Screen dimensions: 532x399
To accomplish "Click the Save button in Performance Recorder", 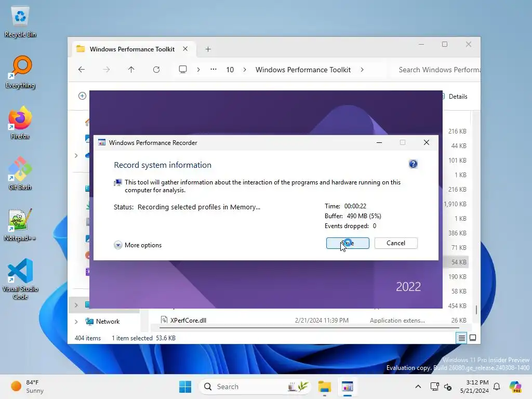I will click(348, 243).
